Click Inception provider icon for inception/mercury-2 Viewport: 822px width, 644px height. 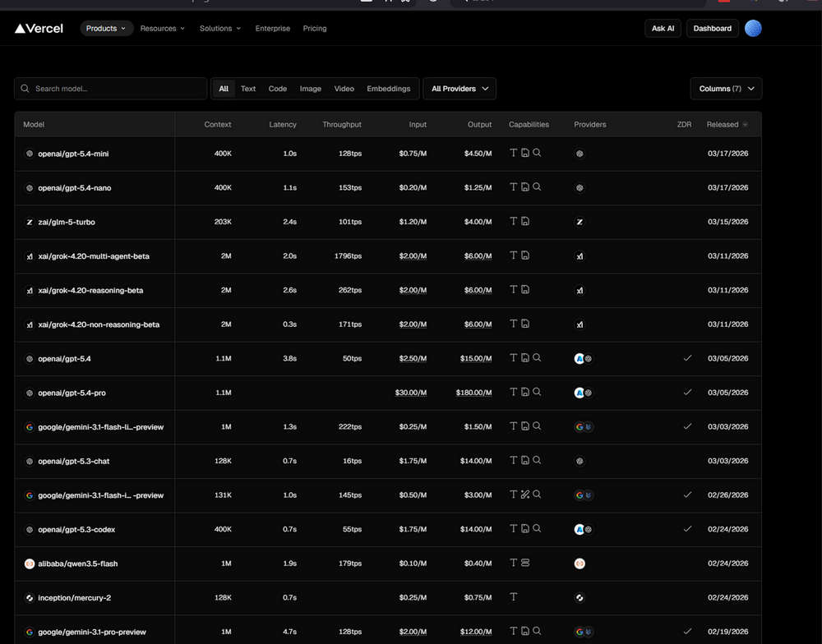pyautogui.click(x=580, y=597)
